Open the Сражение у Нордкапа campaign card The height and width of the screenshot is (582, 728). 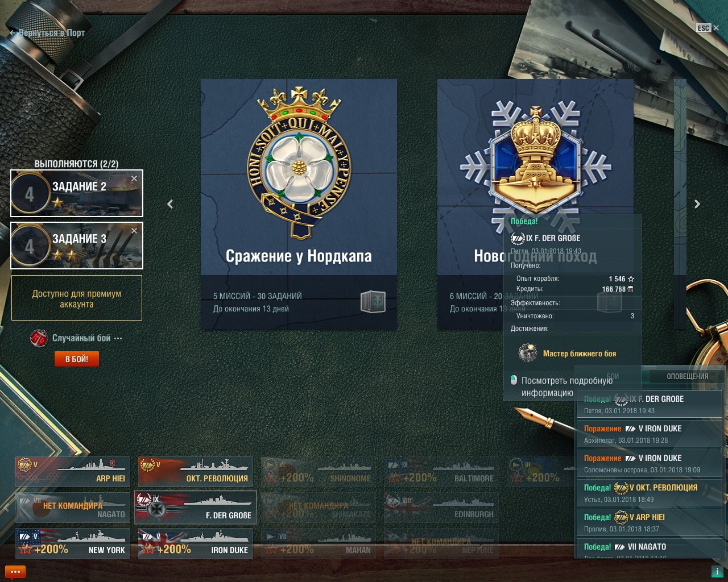299,205
